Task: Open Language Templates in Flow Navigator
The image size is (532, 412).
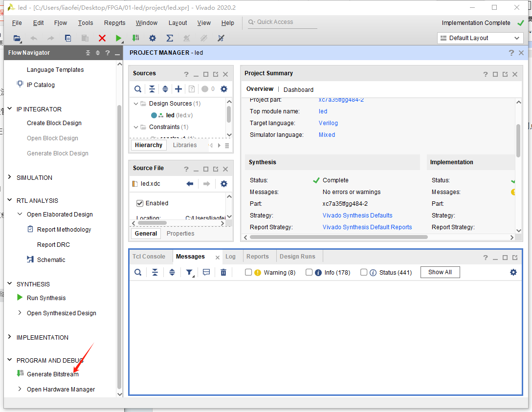Action: tap(55, 70)
